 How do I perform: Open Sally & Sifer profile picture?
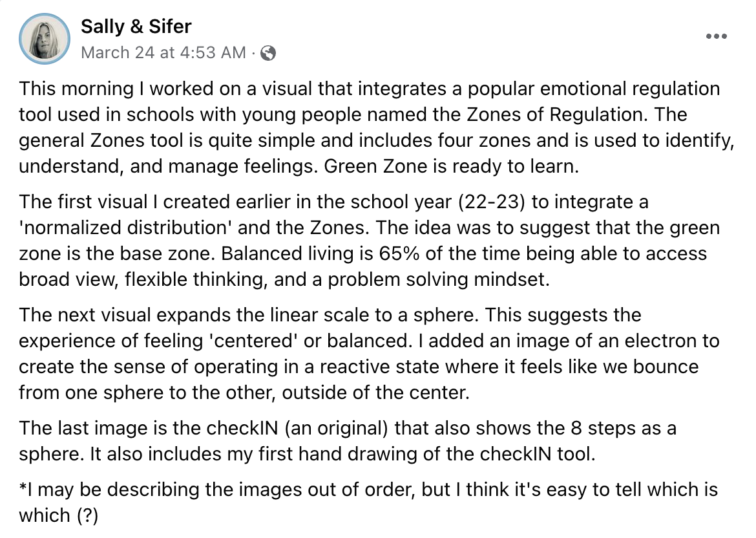point(45,39)
